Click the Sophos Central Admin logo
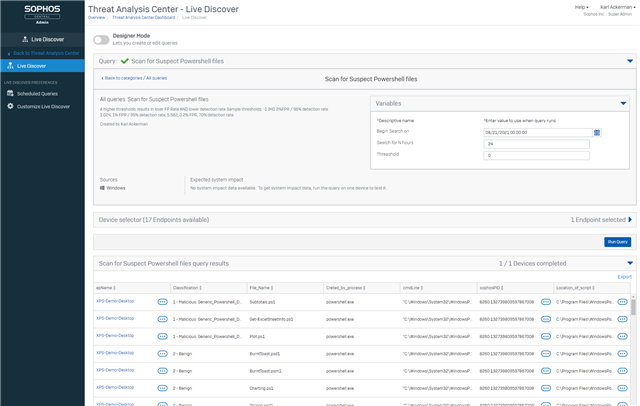Image resolution: width=640 pixels, height=406 pixels. pos(42,14)
